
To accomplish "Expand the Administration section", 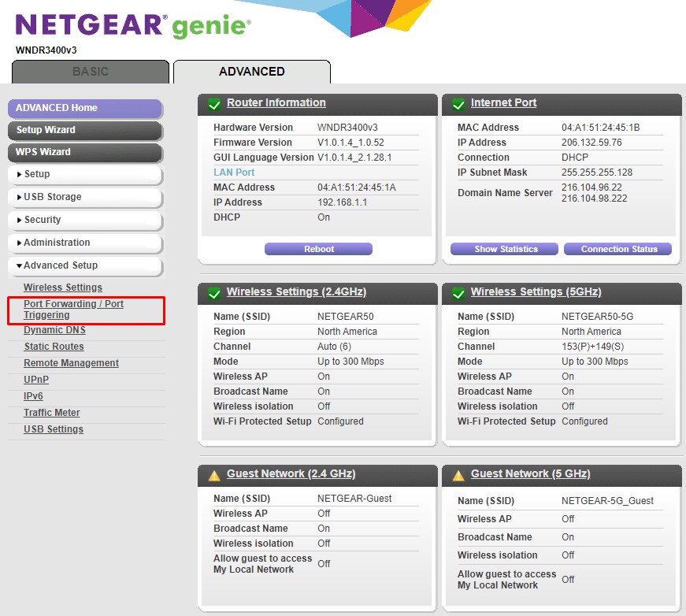I will point(85,243).
